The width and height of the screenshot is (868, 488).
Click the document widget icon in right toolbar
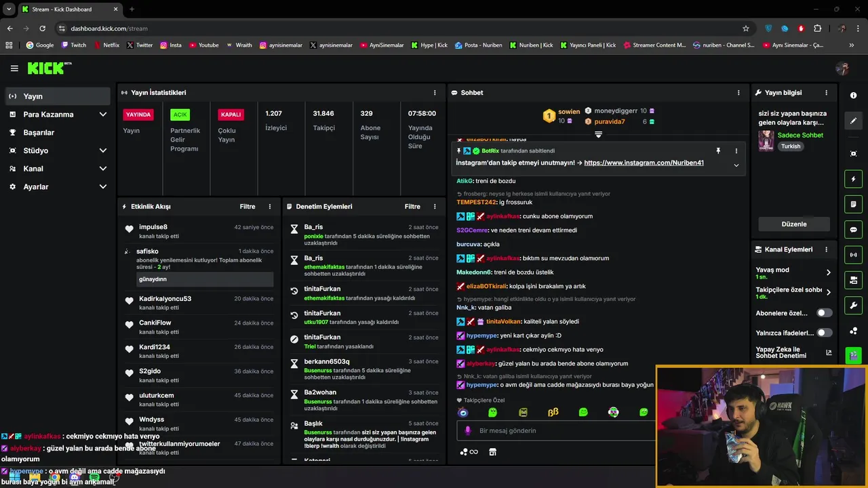[x=853, y=204]
